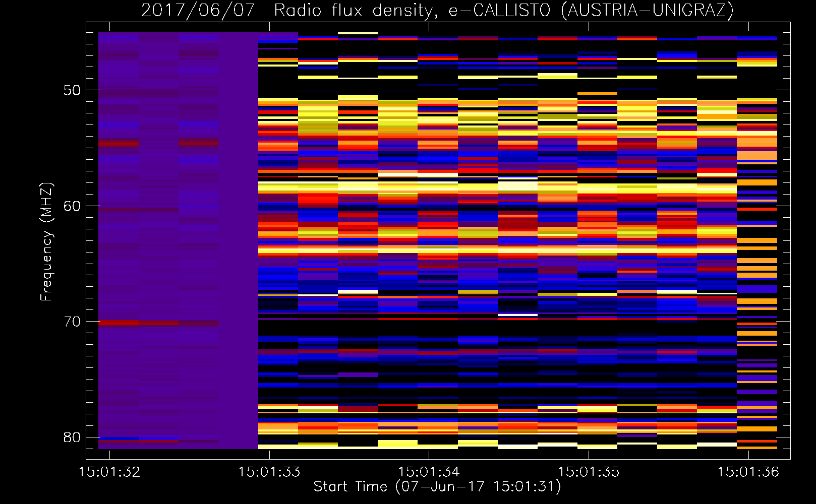The height and width of the screenshot is (504, 816).
Task: Click the frequency tick label 70
Action: tap(72, 322)
